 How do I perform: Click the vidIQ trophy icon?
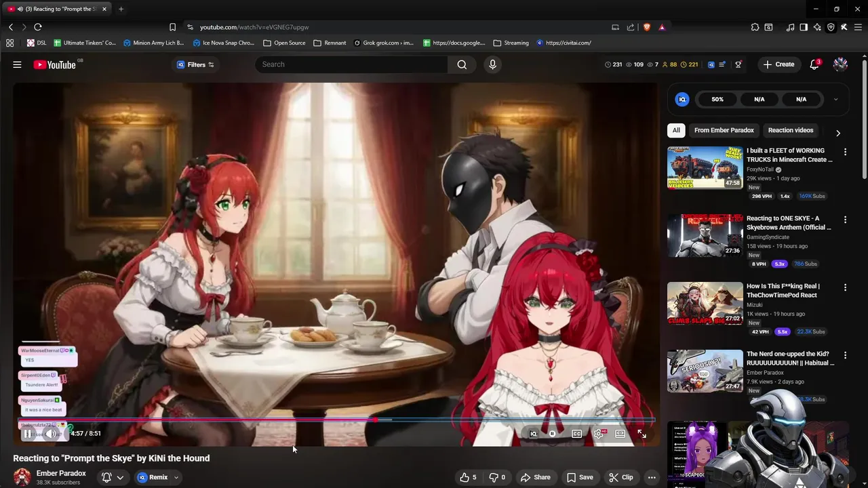pos(738,64)
